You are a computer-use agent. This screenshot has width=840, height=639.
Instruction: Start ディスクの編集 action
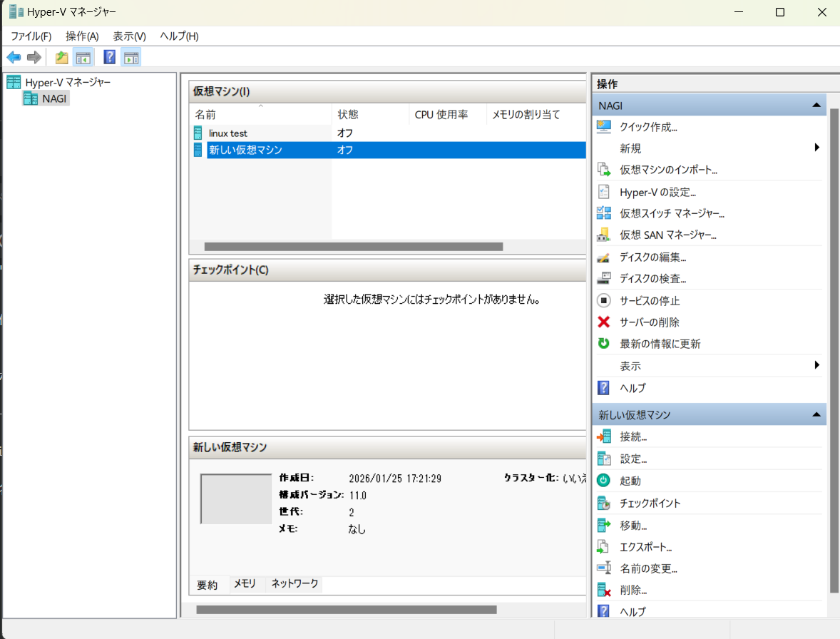(x=652, y=257)
